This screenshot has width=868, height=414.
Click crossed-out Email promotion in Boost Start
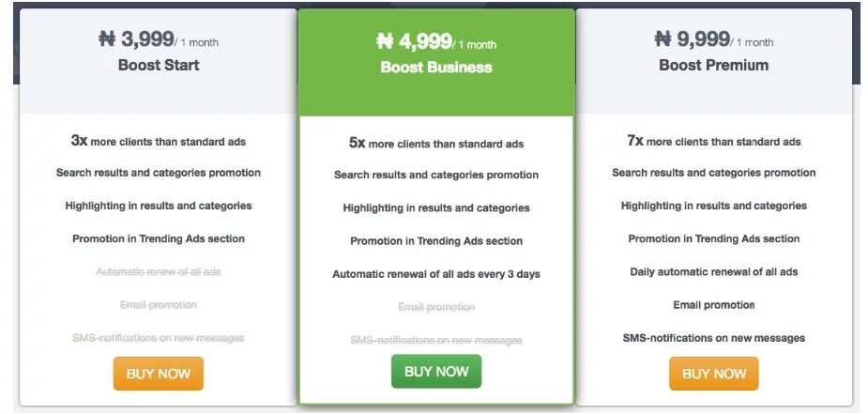(159, 305)
